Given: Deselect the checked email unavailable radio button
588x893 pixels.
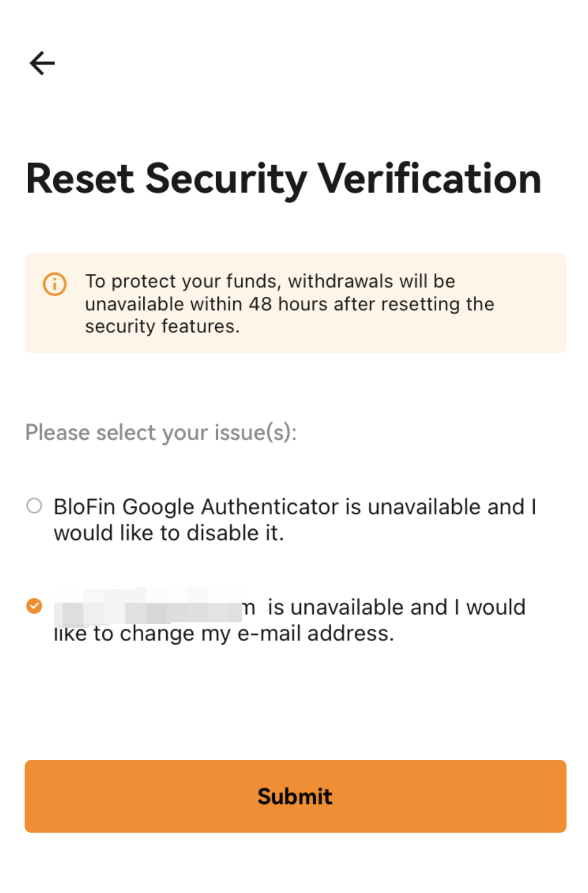Looking at the screenshot, I should (x=34, y=606).
